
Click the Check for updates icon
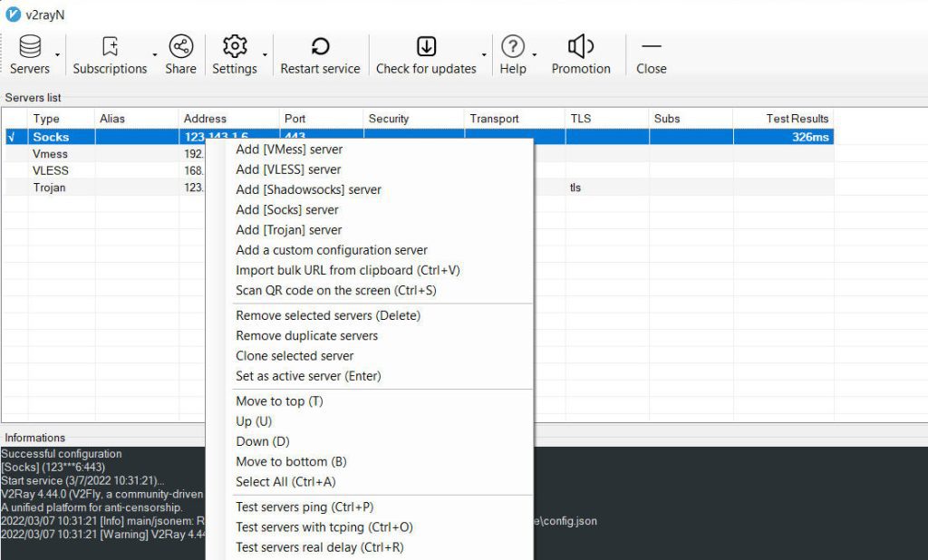(426, 47)
